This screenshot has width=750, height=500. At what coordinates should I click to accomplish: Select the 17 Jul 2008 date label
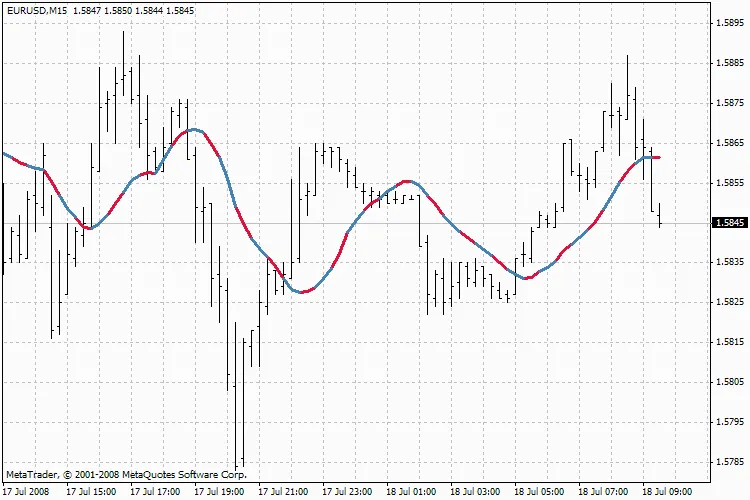[26, 492]
